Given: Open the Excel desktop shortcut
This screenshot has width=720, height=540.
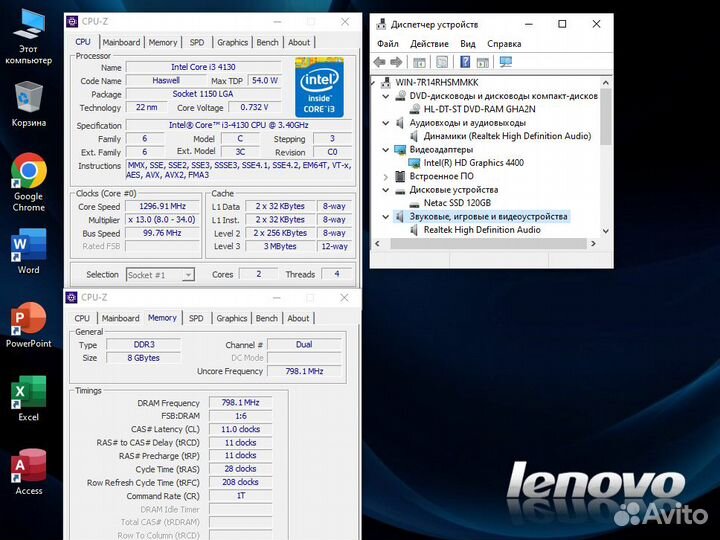Looking at the screenshot, I should [x=28, y=399].
